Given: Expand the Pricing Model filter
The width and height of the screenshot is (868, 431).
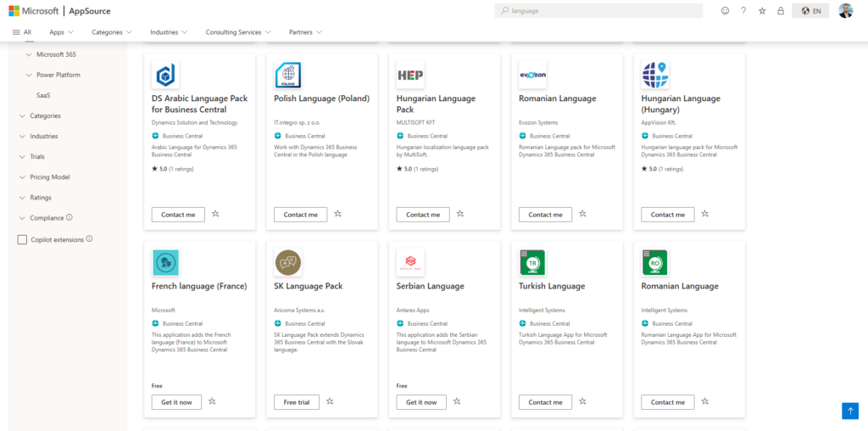Looking at the screenshot, I should pos(22,177).
